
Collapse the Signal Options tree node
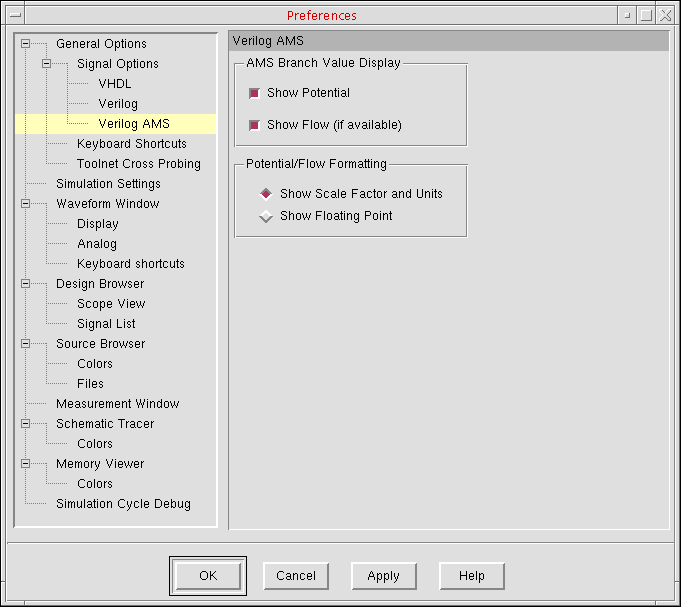(x=46, y=64)
